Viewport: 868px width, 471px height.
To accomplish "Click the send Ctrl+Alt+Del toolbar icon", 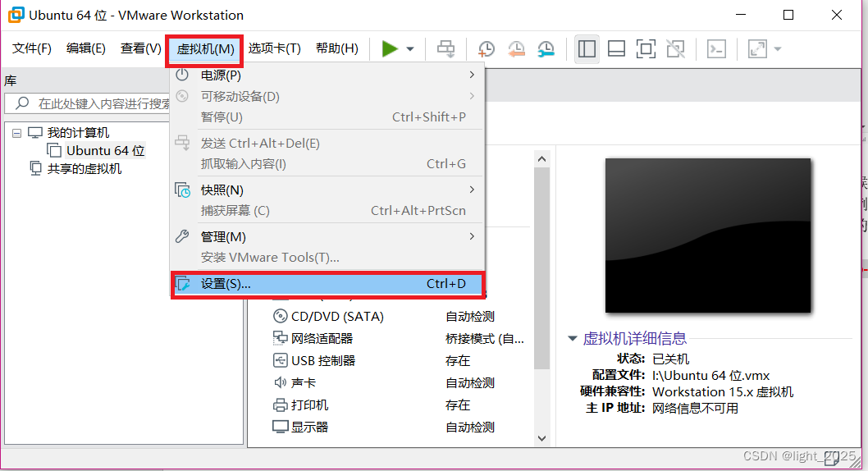I will (x=445, y=48).
